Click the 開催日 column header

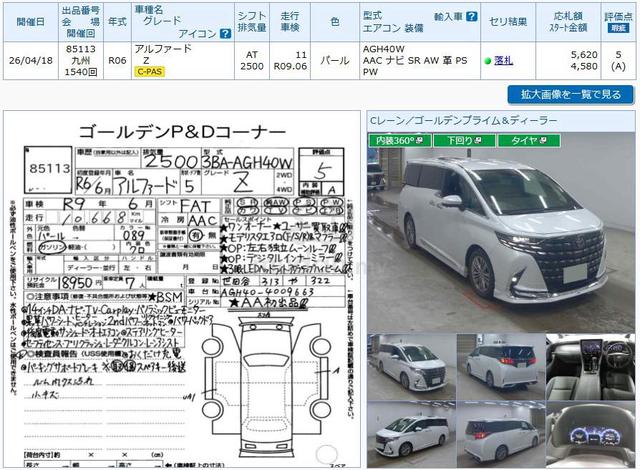(x=31, y=22)
